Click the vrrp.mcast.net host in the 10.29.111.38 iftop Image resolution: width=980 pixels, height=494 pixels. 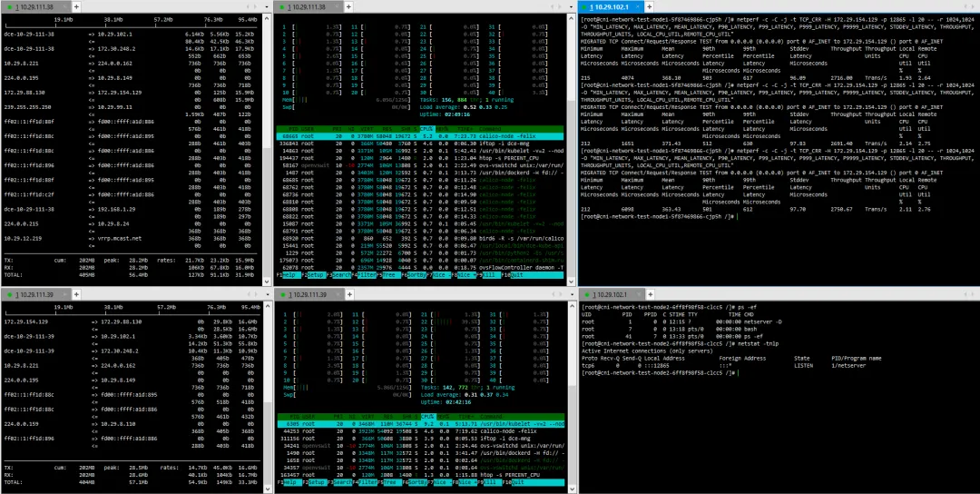(x=120, y=238)
